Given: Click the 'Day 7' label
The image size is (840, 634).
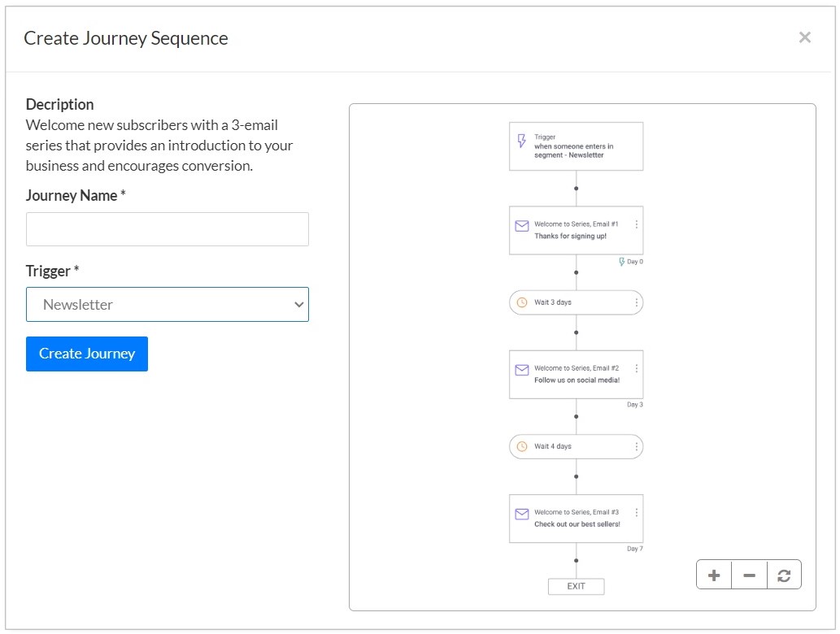Looking at the screenshot, I should pyautogui.click(x=635, y=549).
